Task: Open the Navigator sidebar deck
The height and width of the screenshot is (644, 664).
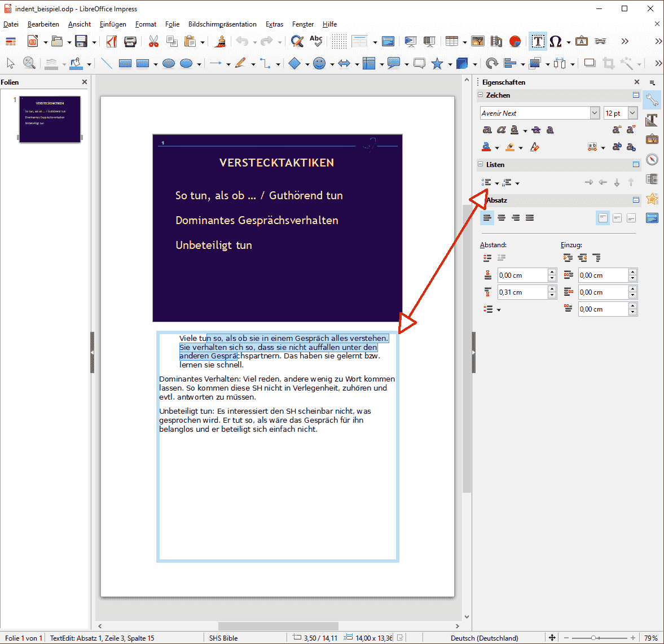Action: pyautogui.click(x=652, y=159)
